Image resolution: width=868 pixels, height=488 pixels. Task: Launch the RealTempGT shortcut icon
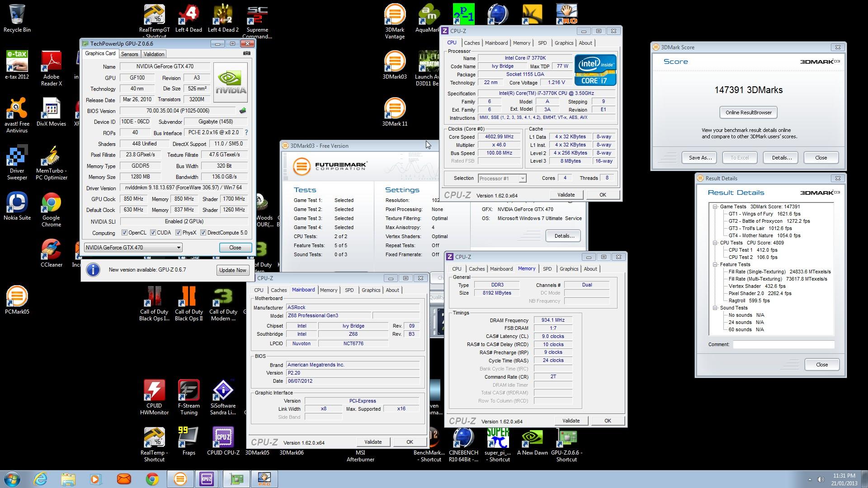pyautogui.click(x=154, y=21)
